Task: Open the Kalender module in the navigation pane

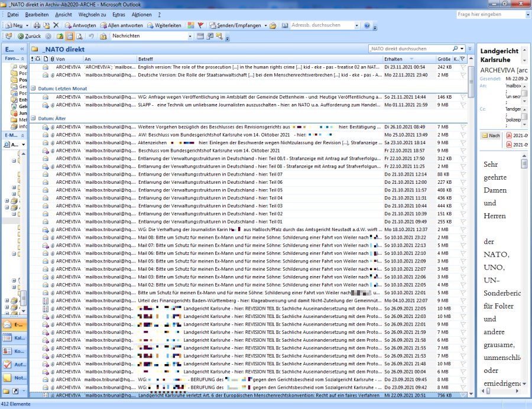Action: pos(14,338)
